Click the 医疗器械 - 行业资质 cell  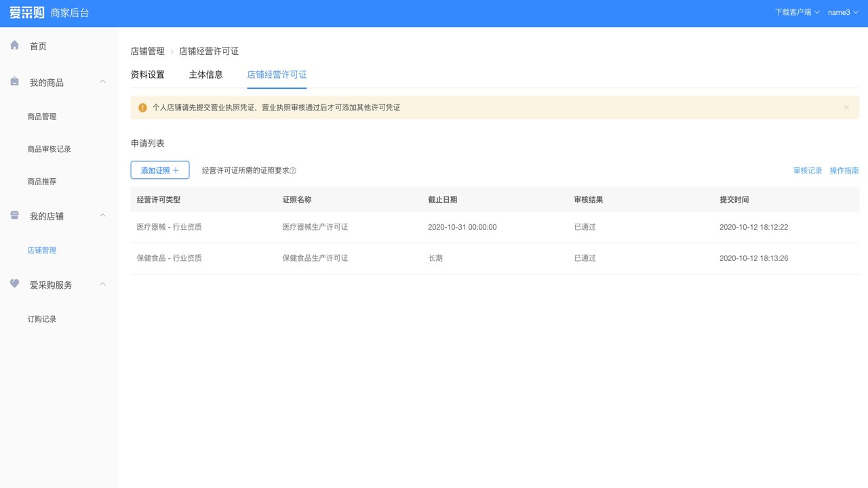(170, 227)
